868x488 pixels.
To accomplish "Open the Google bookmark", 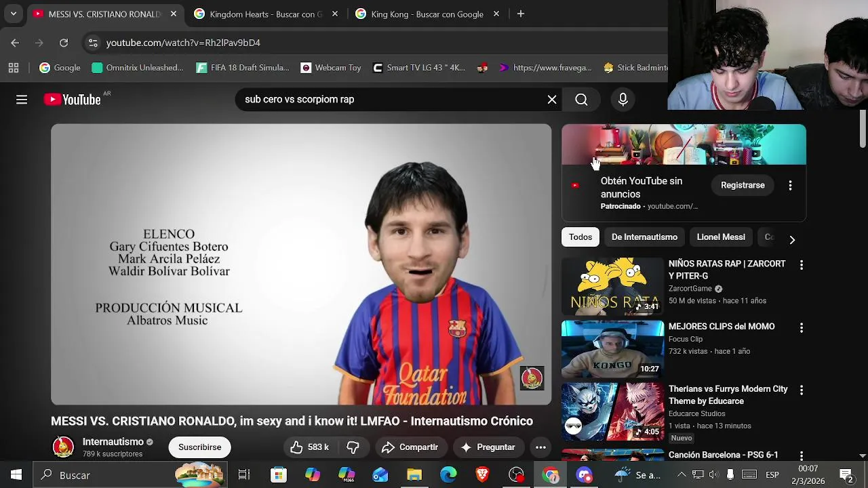I will [x=60, y=68].
